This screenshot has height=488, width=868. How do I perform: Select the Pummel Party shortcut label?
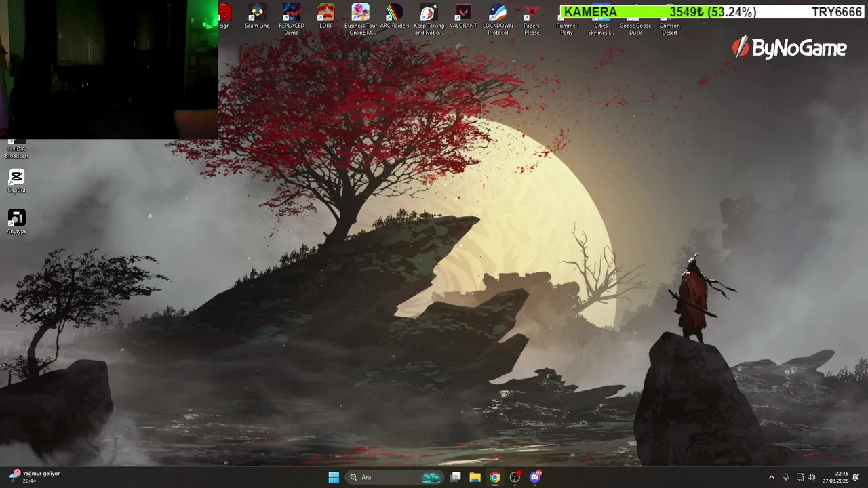[x=566, y=29]
